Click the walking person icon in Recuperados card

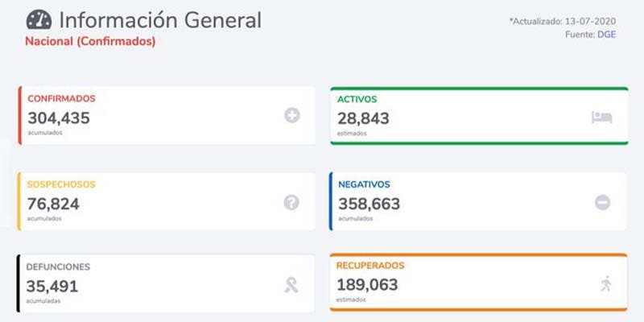click(x=605, y=283)
